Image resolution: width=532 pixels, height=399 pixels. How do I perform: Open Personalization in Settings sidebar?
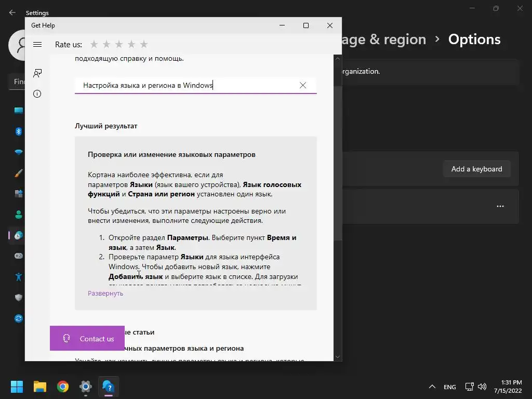[19, 173]
